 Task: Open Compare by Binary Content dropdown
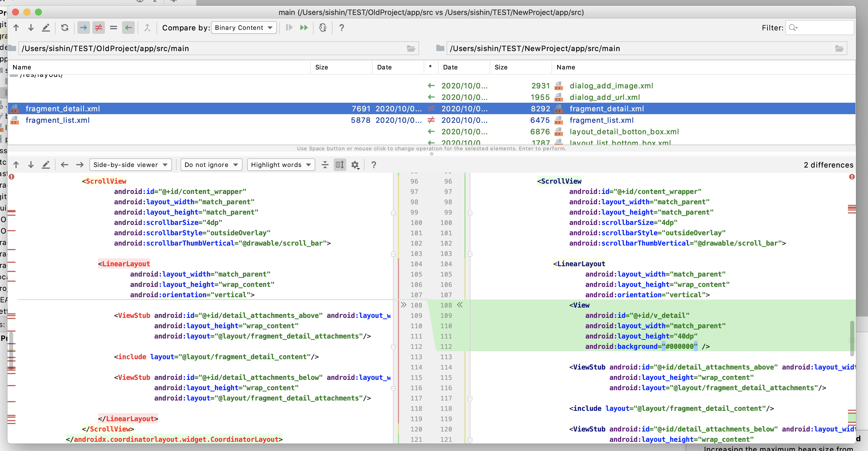tap(244, 28)
